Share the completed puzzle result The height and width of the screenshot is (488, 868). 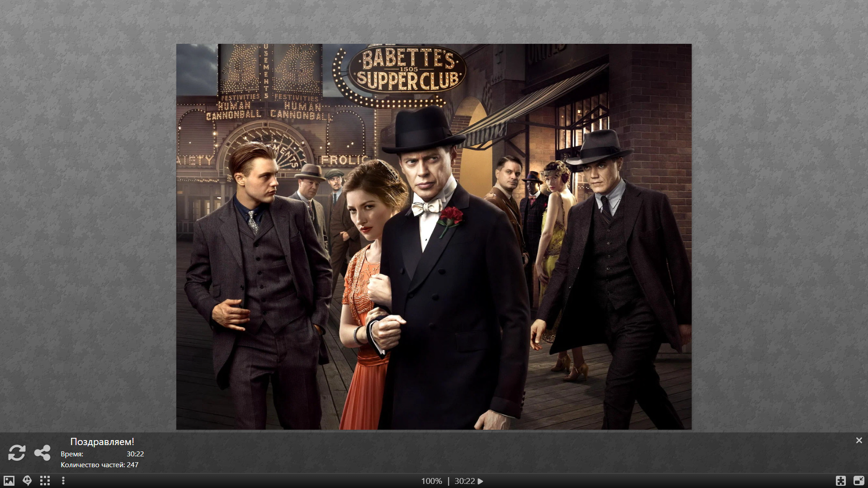point(42,453)
